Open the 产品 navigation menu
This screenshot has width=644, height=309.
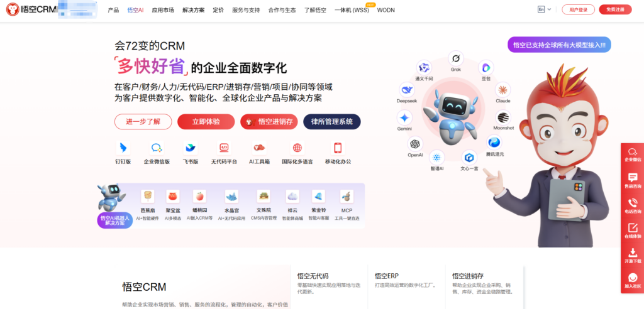pyautogui.click(x=113, y=10)
